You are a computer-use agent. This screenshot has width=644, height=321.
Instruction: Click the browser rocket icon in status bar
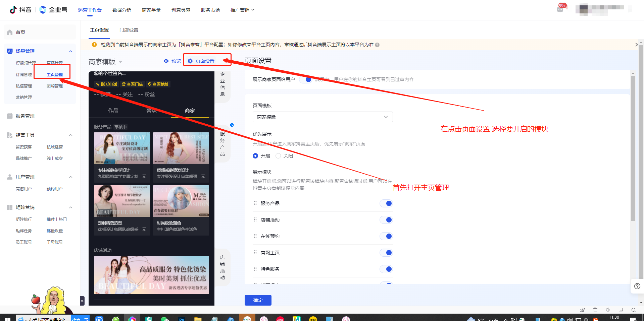point(582,310)
